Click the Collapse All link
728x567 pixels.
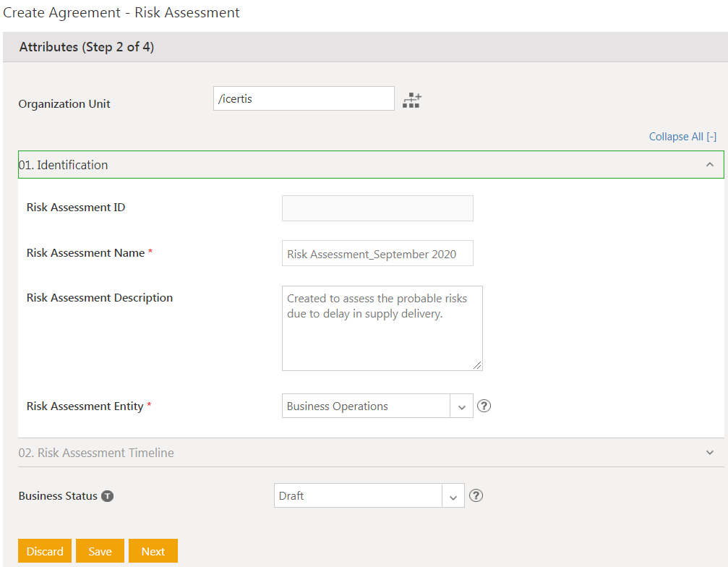(682, 137)
